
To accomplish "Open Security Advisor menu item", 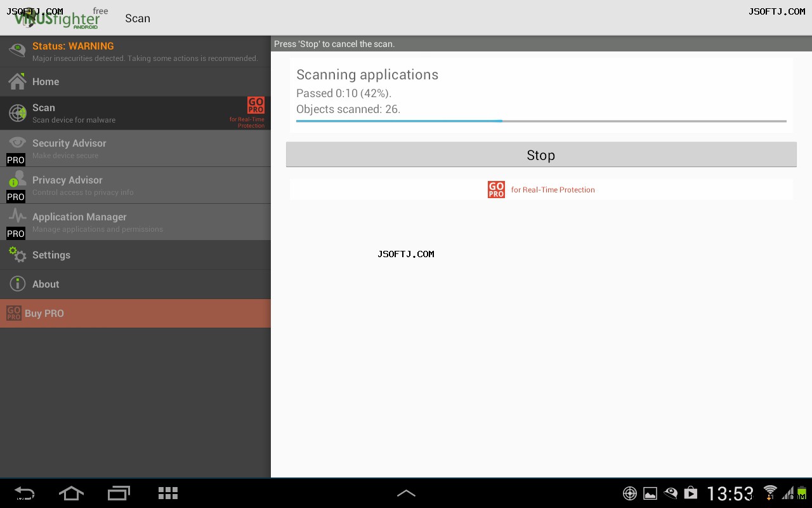I will pos(135,149).
